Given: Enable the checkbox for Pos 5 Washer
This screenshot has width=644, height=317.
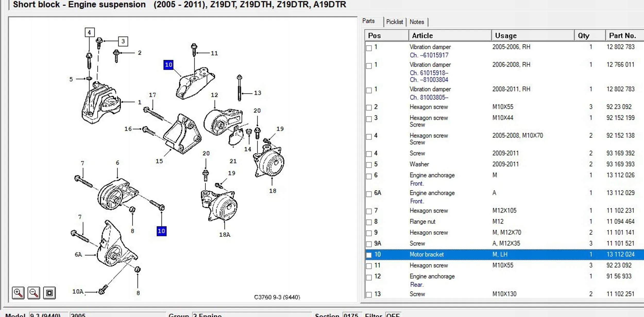Looking at the screenshot, I should (369, 165).
